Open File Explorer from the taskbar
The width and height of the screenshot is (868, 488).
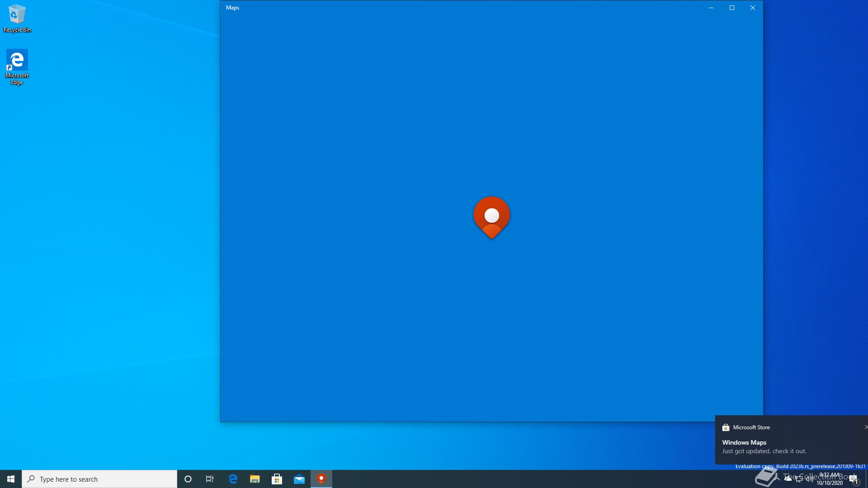click(255, 479)
